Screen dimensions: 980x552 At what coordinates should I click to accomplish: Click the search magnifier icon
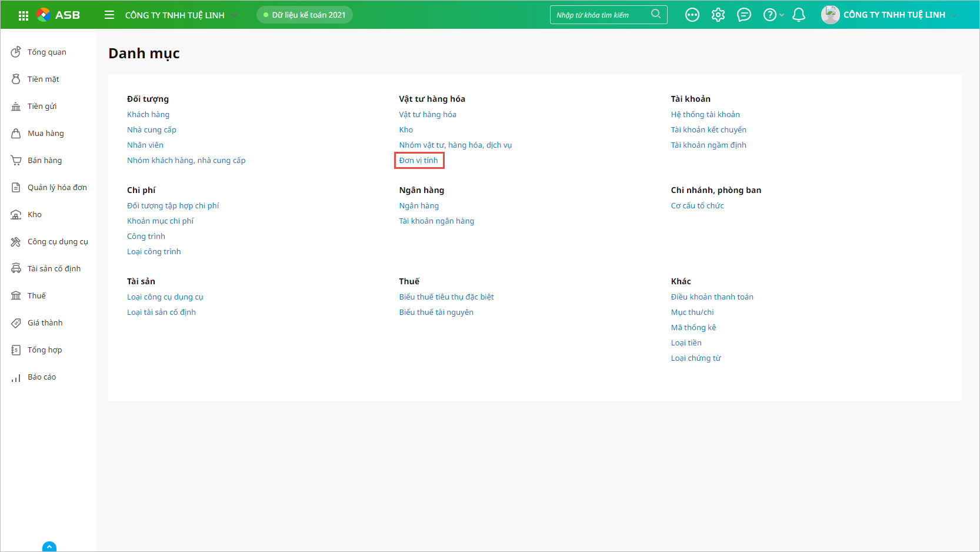click(656, 14)
